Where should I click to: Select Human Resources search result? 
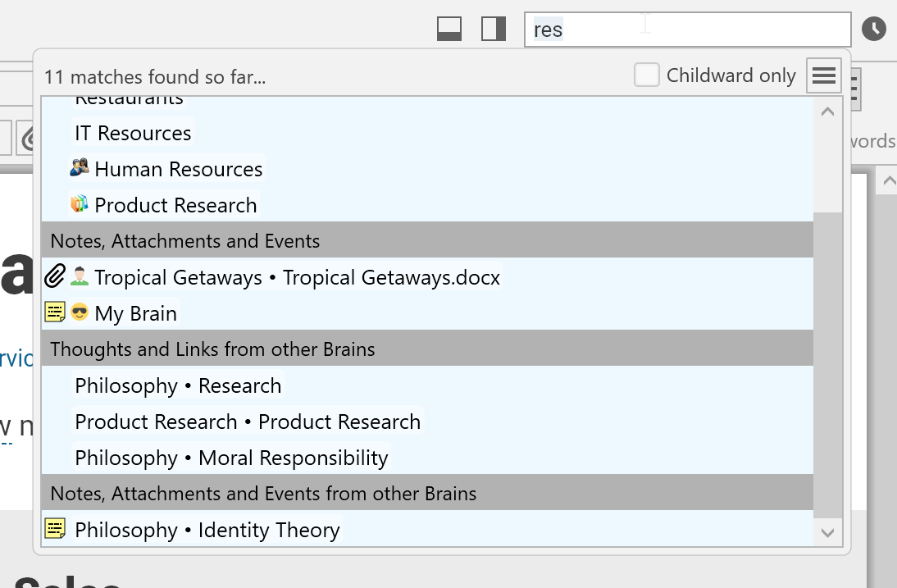178,169
